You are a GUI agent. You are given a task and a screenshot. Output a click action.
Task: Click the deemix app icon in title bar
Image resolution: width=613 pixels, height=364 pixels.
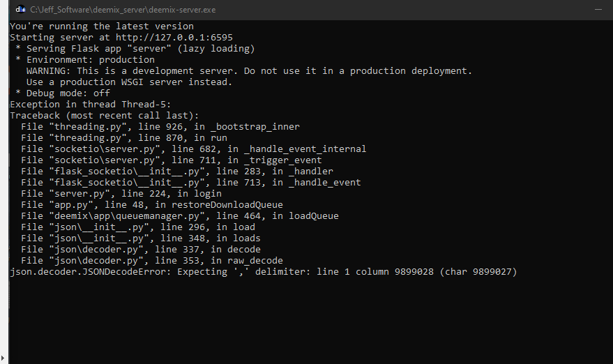[20, 9]
